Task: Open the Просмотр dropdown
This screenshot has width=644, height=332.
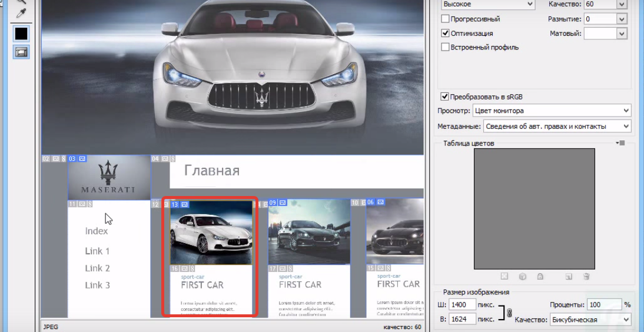Action: click(552, 111)
